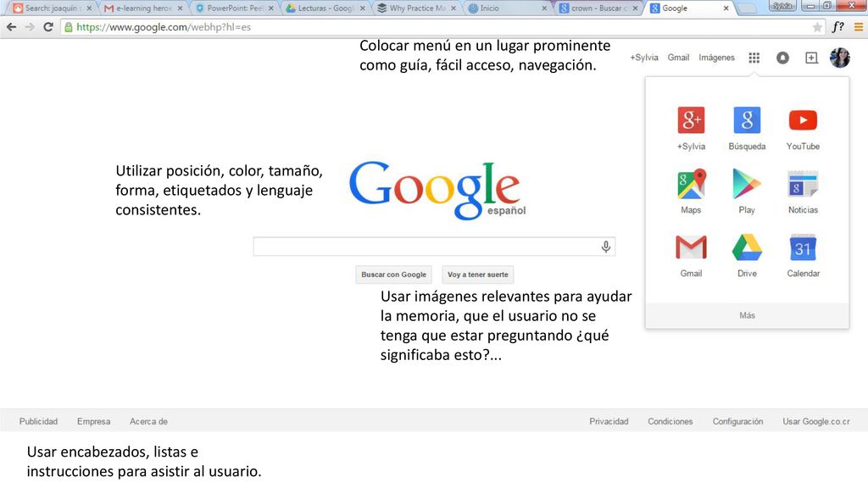The width and height of the screenshot is (868, 488).
Task: Click the browser address bar URL
Action: 164,27
